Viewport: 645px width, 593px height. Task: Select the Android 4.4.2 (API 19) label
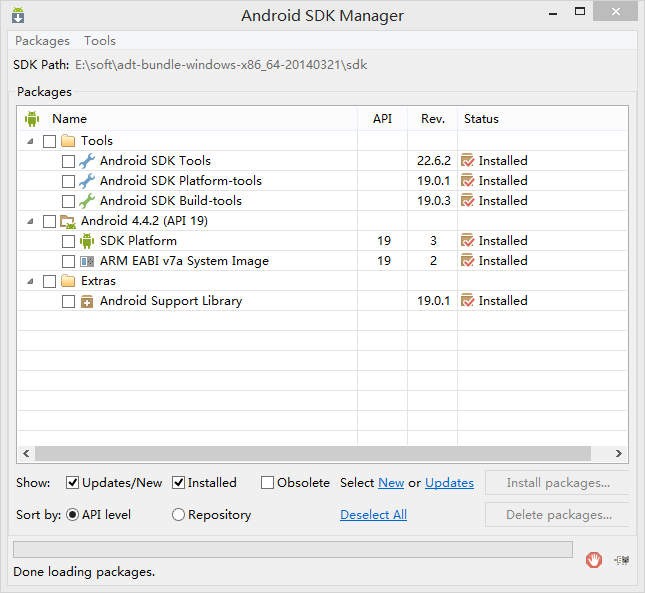coord(144,221)
